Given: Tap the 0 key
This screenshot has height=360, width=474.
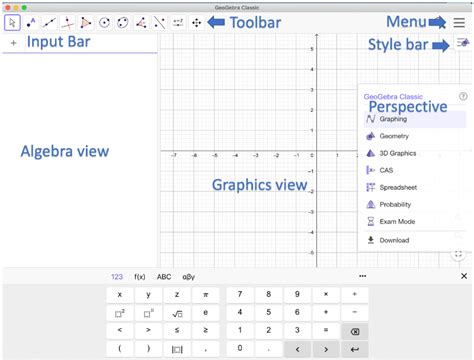Looking at the screenshot, I should pyautogui.click(x=240, y=348).
